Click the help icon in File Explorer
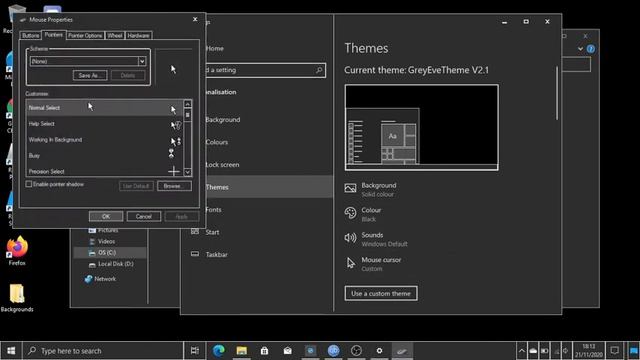 (x=591, y=49)
